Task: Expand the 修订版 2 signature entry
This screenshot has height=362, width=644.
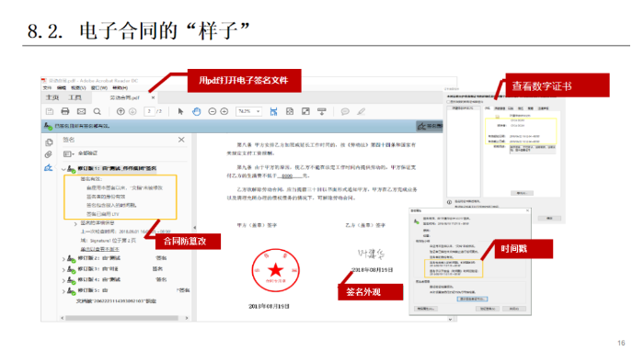Action: [63, 259]
